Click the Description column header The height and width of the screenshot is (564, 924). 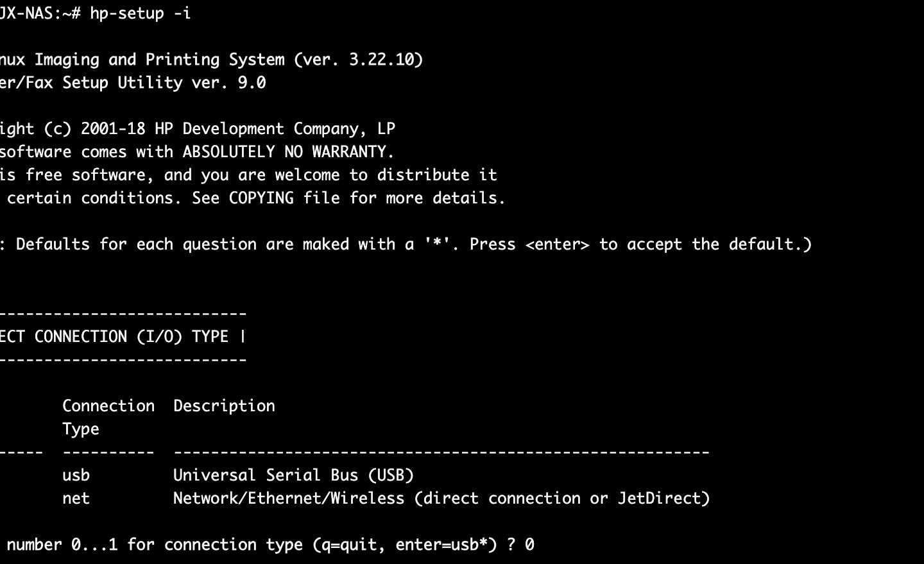224,406
